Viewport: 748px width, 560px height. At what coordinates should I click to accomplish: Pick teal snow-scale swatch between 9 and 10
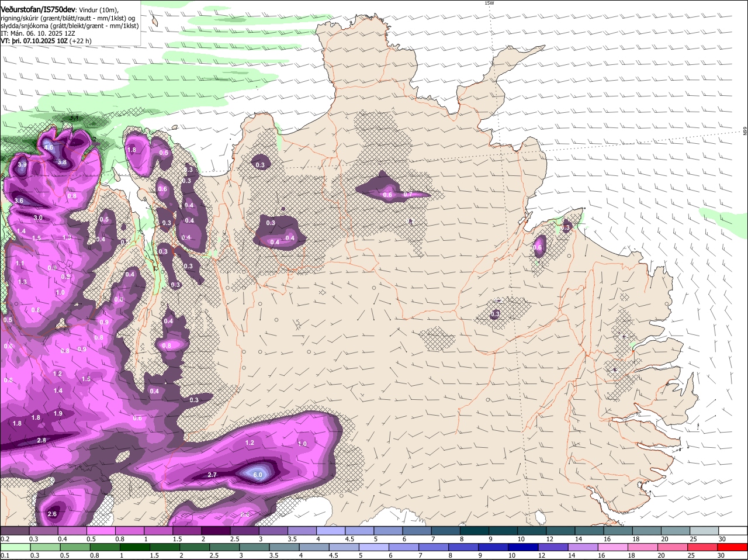502,530
